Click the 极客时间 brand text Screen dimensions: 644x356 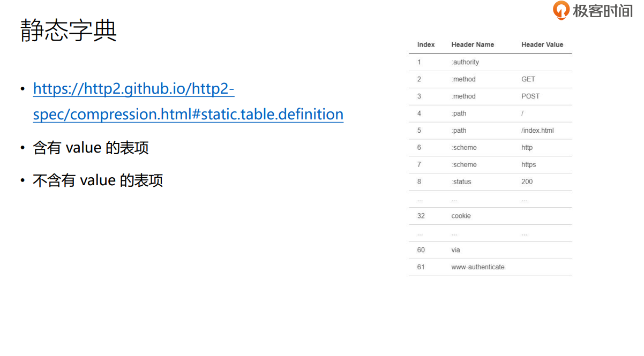pos(603,11)
